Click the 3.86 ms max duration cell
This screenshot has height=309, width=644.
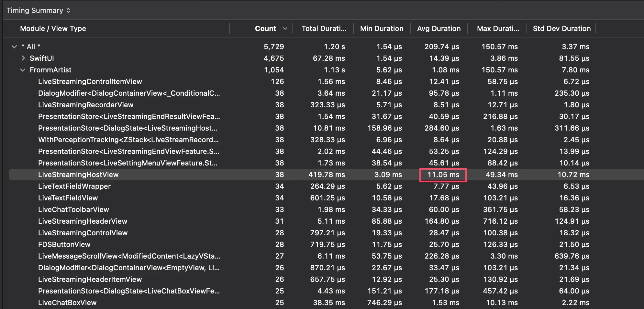coord(504,58)
